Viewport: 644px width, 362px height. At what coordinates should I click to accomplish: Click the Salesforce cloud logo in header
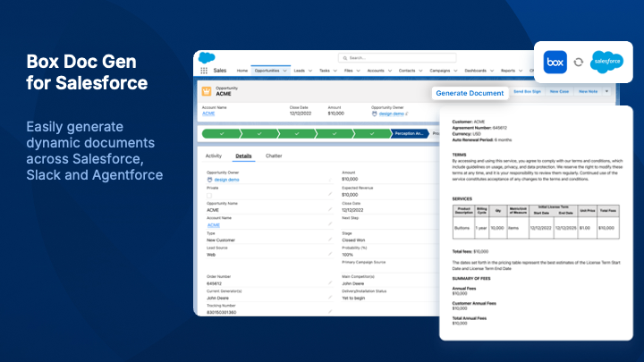[x=205, y=57]
